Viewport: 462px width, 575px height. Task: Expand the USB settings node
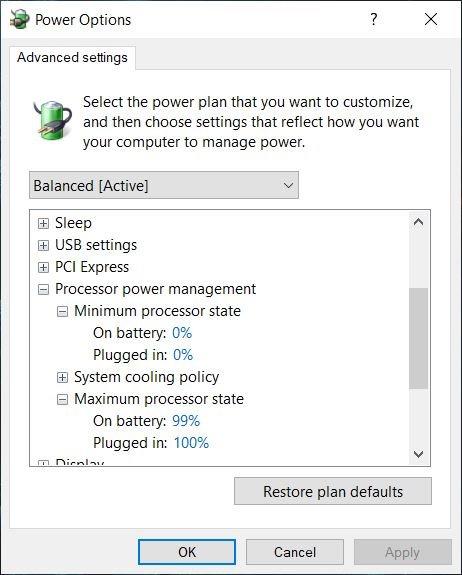pyautogui.click(x=43, y=245)
